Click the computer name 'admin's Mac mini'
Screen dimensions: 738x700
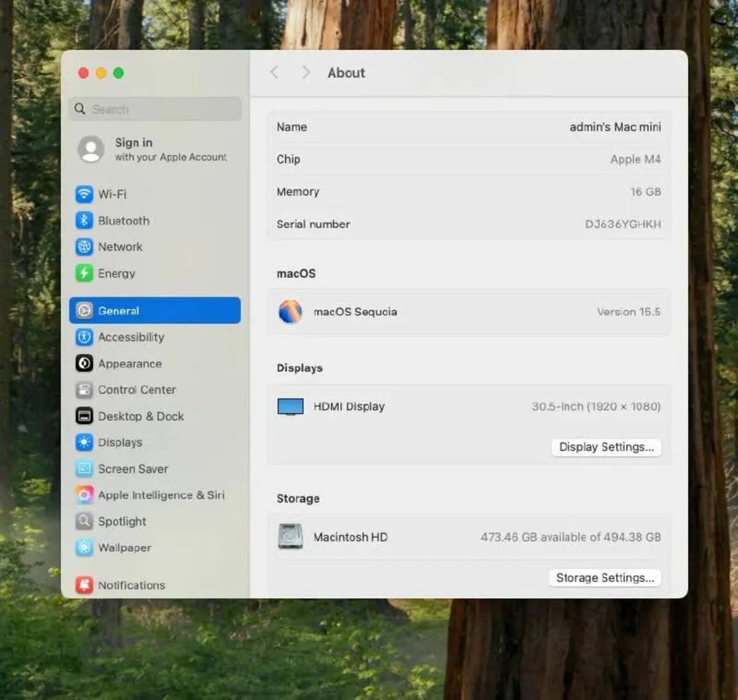(615, 127)
